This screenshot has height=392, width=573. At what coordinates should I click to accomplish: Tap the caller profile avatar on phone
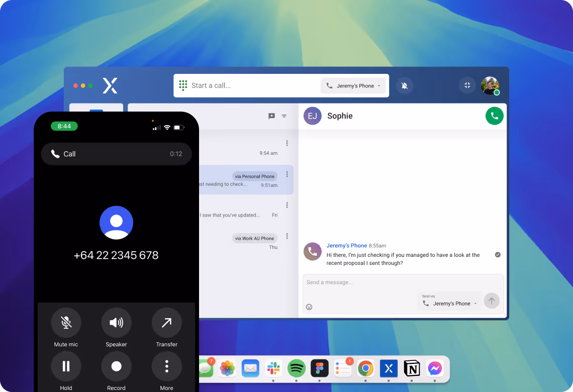(116, 223)
